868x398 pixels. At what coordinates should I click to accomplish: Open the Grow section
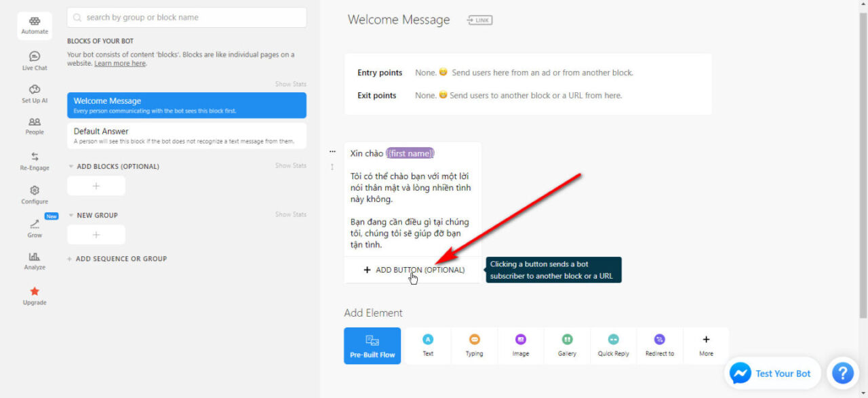point(35,228)
